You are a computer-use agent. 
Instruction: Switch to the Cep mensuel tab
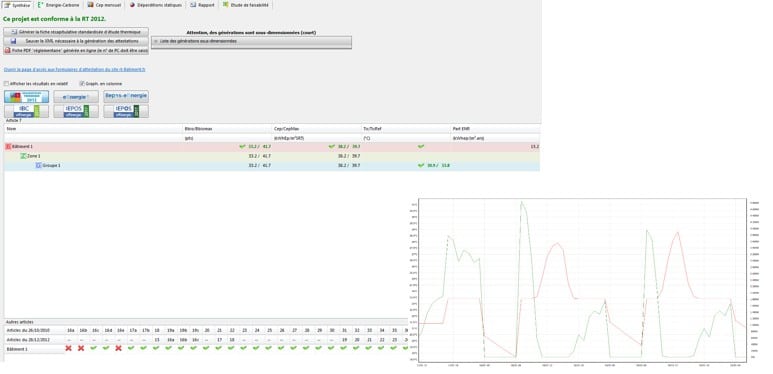tap(104, 5)
